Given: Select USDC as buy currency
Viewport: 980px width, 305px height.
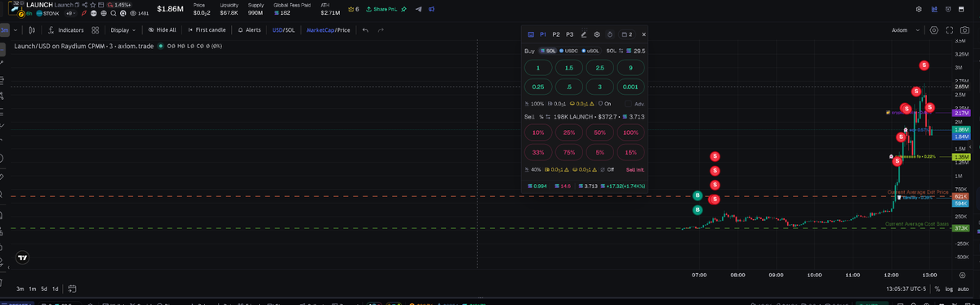Looking at the screenshot, I should pyautogui.click(x=568, y=51).
